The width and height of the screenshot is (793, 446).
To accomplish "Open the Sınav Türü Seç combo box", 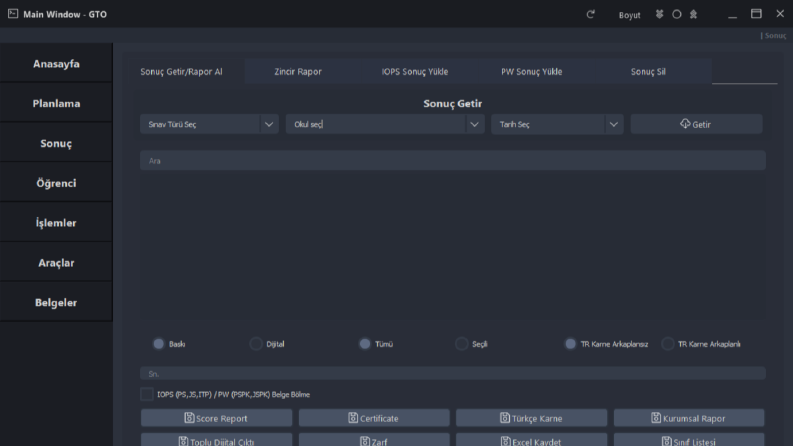I will click(x=209, y=124).
